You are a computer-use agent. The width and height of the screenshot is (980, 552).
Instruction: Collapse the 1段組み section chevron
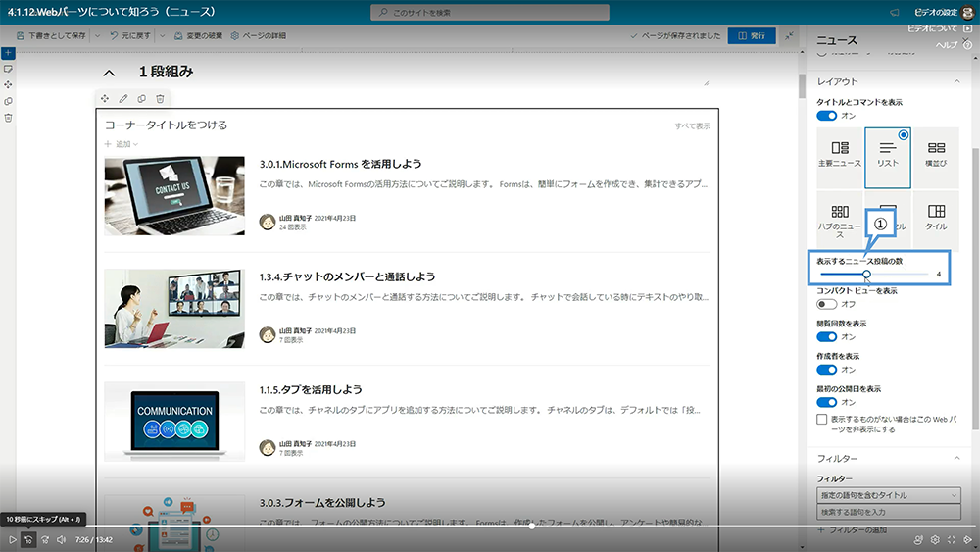click(109, 74)
